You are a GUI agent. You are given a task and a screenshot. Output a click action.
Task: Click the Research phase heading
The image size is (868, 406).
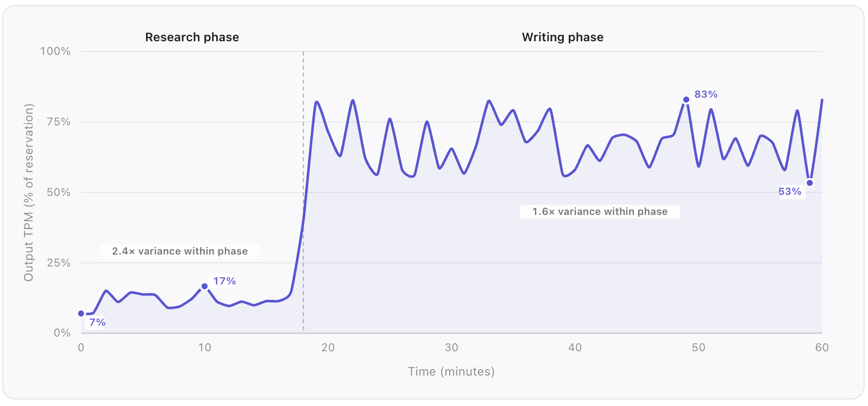[192, 37]
